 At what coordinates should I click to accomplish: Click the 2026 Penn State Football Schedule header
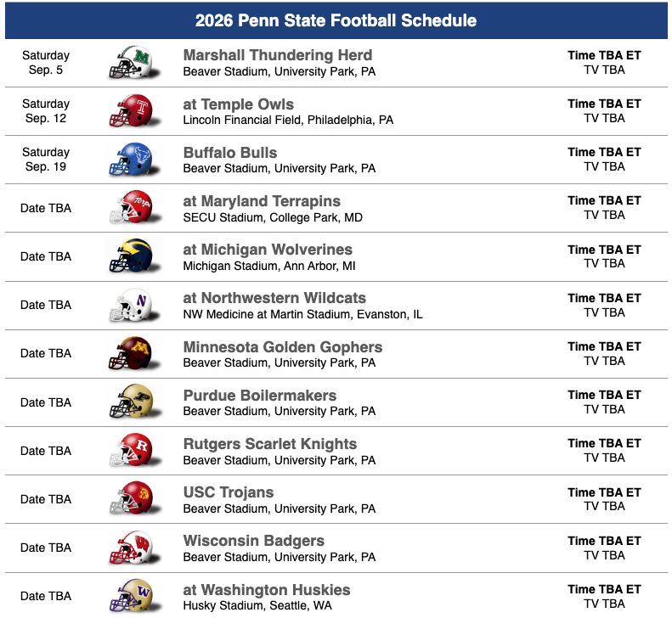(x=336, y=20)
